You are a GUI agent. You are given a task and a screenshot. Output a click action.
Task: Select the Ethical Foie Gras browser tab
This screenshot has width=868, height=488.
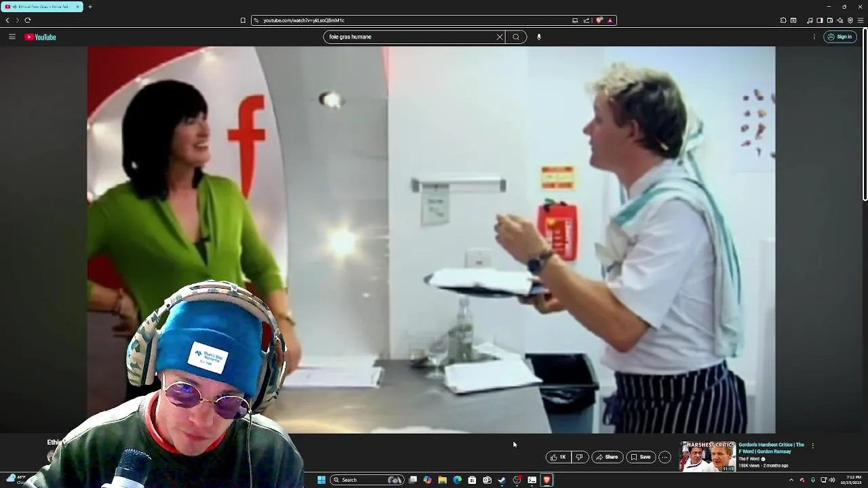(41, 7)
